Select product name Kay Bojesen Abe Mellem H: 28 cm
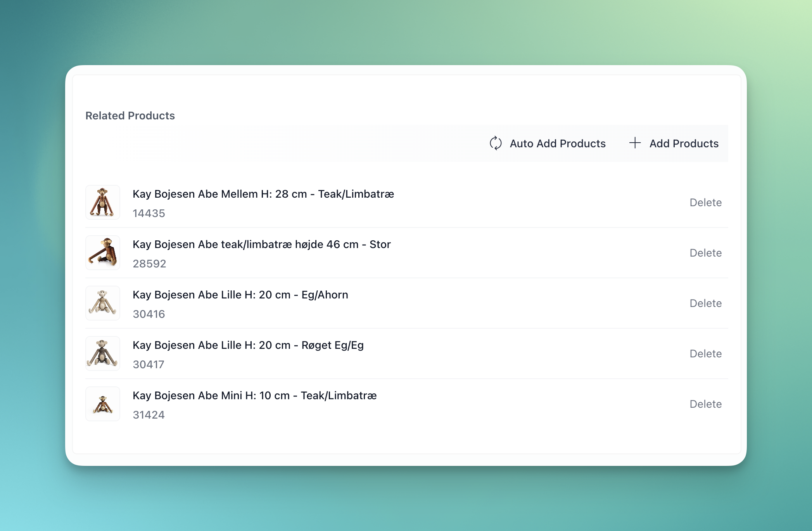Viewport: 812px width, 531px height. point(263,194)
